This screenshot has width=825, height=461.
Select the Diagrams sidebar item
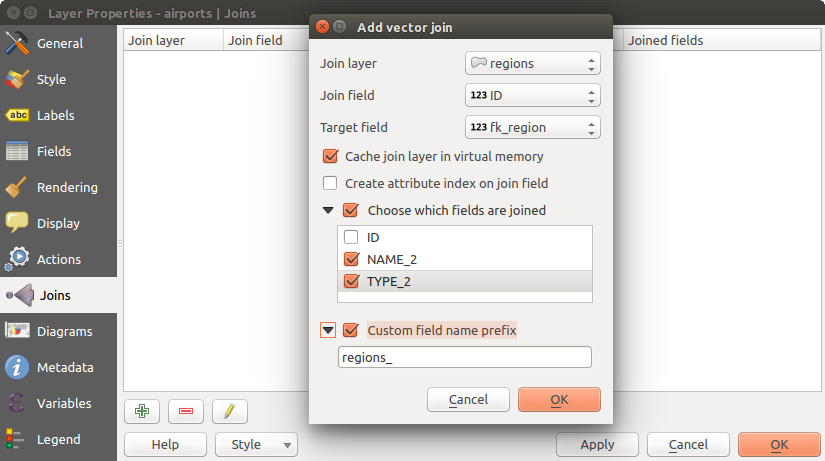64,332
